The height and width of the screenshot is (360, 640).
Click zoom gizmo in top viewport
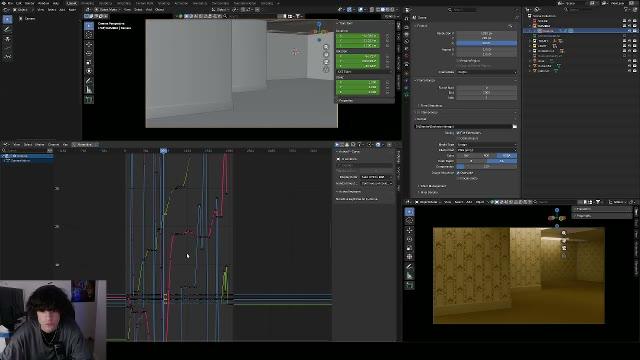tap(326, 47)
